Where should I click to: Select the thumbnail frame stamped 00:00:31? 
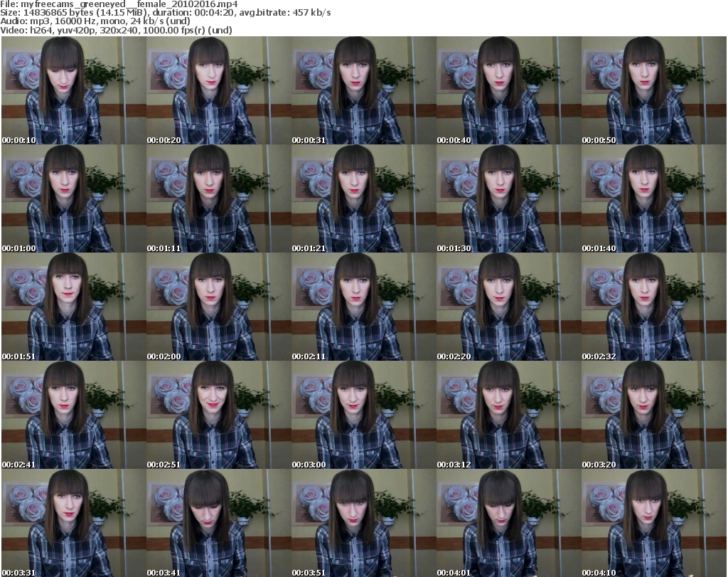tap(363, 90)
